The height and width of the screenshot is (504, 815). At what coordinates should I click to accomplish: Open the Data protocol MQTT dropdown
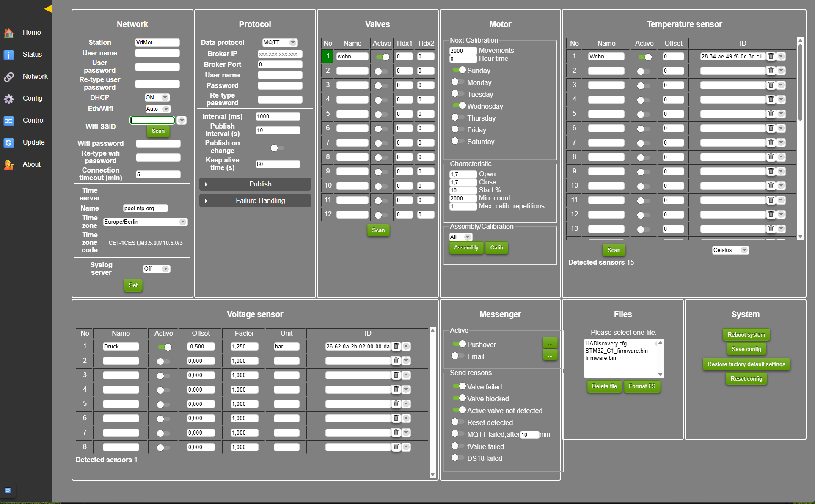280,42
